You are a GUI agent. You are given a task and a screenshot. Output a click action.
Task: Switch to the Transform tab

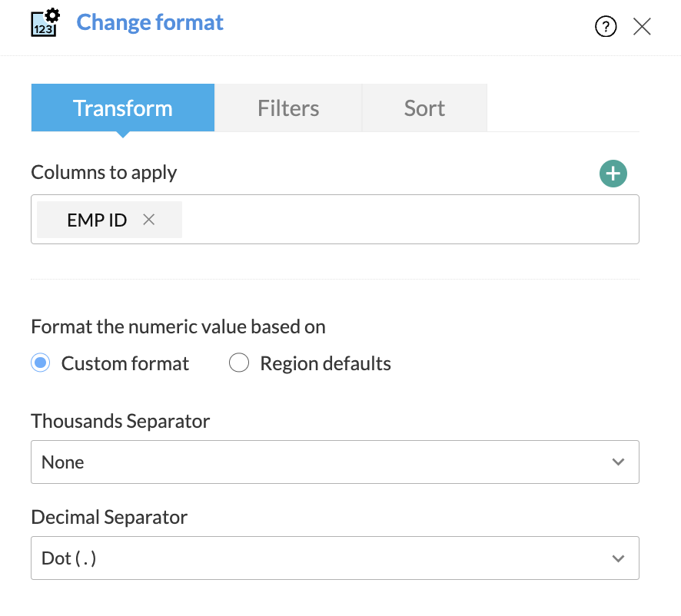click(x=123, y=108)
